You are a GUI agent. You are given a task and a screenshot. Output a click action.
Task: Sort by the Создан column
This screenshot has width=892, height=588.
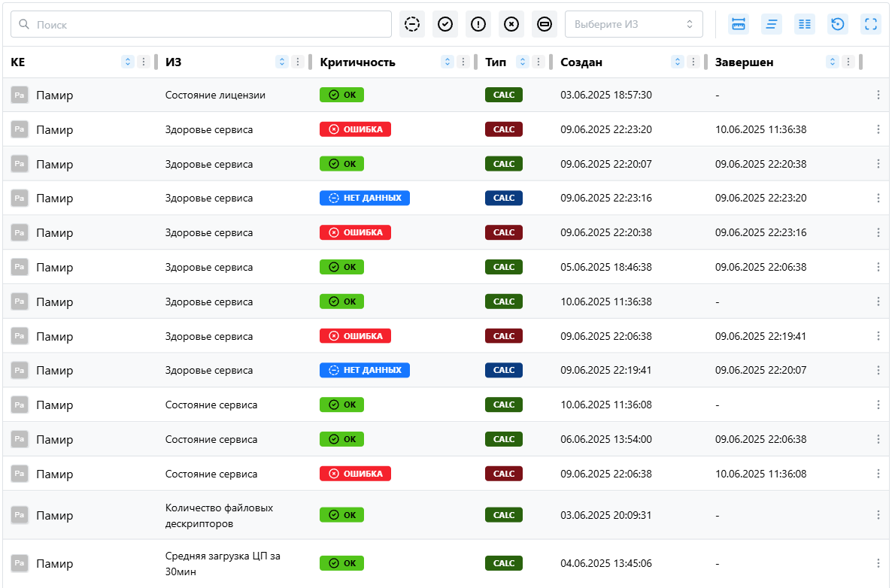[x=677, y=62]
